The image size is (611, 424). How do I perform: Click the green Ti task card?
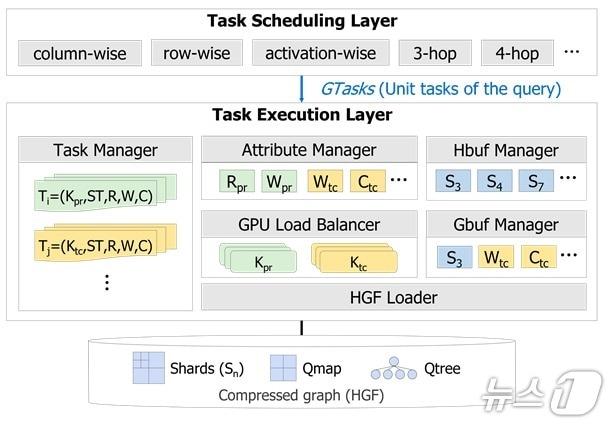(97, 194)
